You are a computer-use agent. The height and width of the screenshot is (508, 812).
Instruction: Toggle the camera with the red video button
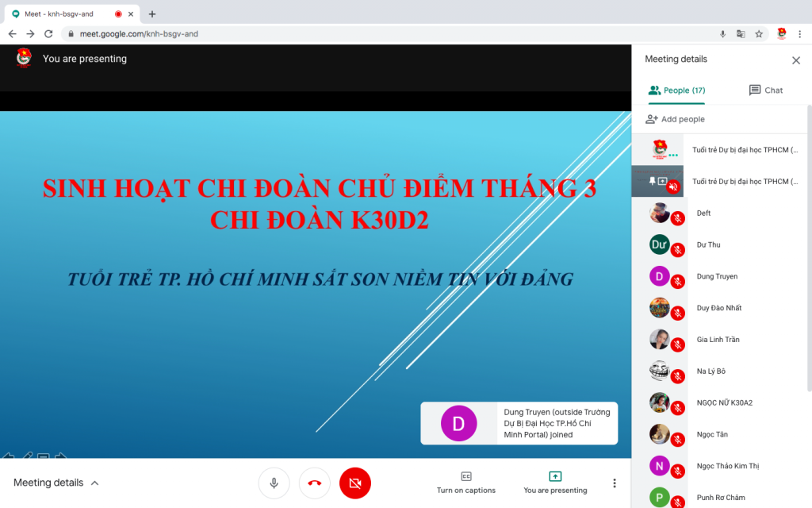pos(354,483)
